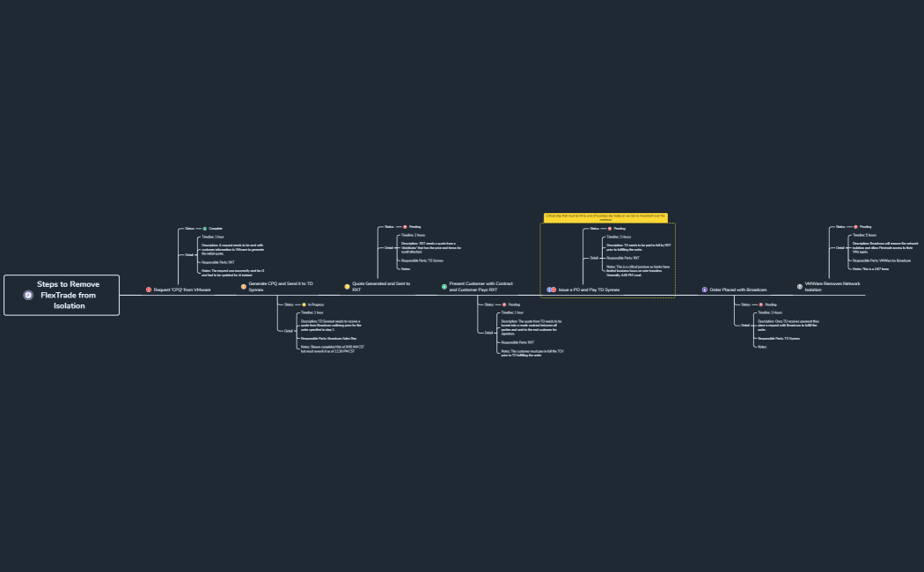The width and height of the screenshot is (924, 572).
Task: Click the yellow In Progress status marker
Action: (304, 304)
